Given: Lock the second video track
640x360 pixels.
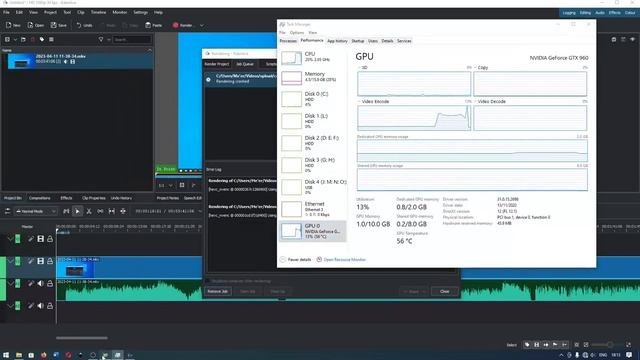Looking at the screenshot, I should [50, 261].
